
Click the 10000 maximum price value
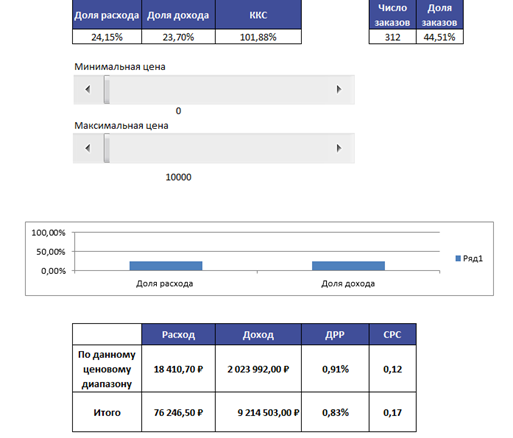178,177
